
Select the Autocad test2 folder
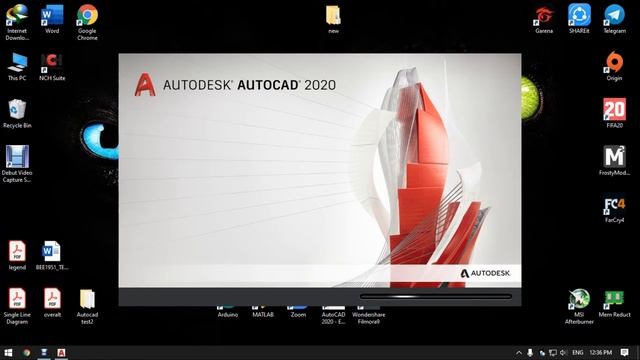(x=87, y=307)
